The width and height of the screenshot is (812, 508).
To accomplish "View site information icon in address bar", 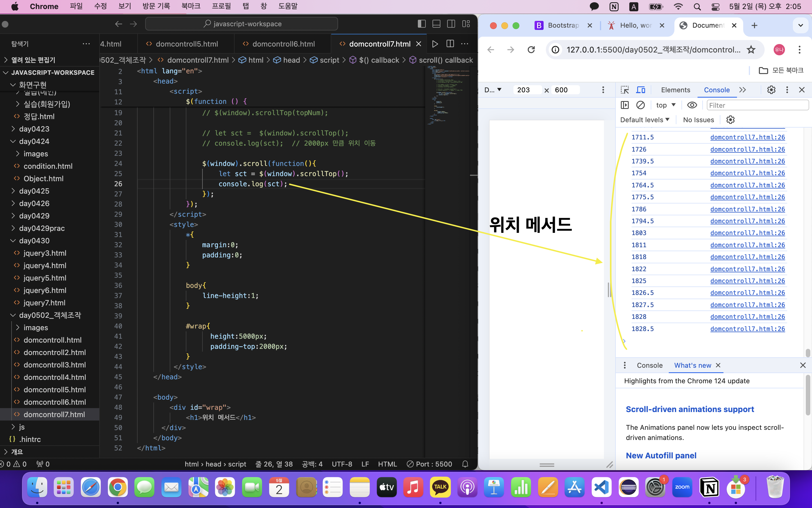I will click(556, 50).
